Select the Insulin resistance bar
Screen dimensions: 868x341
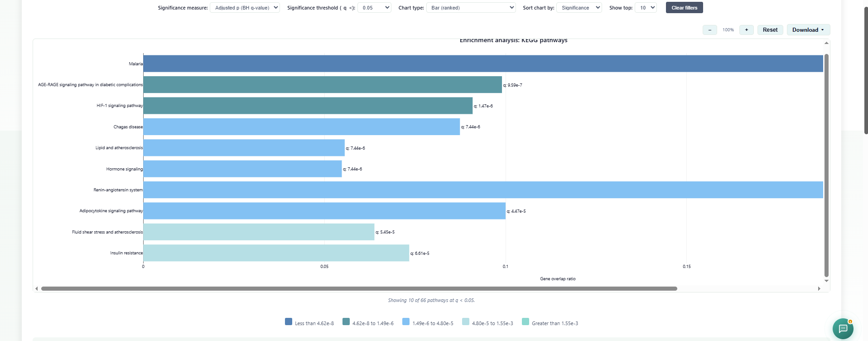pyautogui.click(x=276, y=253)
